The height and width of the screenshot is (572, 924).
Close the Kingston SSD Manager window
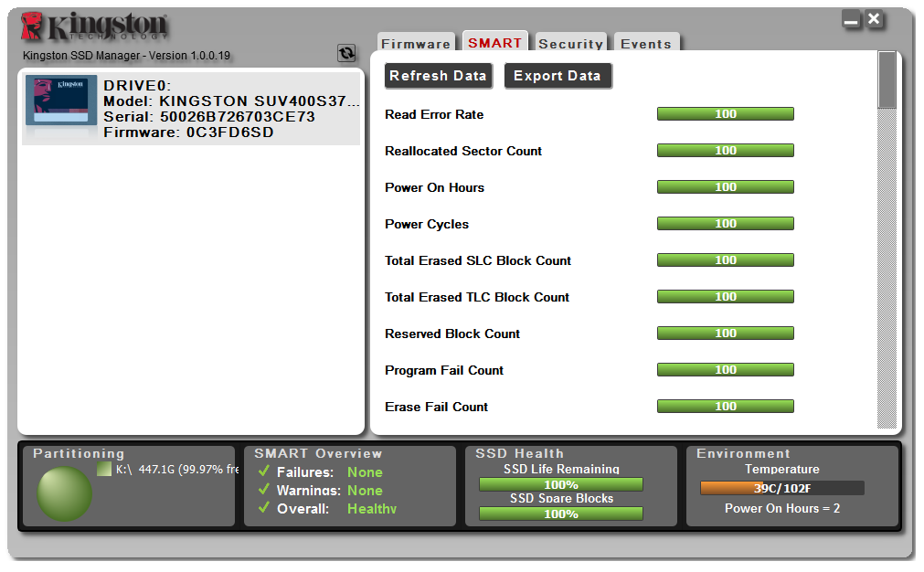click(x=875, y=19)
